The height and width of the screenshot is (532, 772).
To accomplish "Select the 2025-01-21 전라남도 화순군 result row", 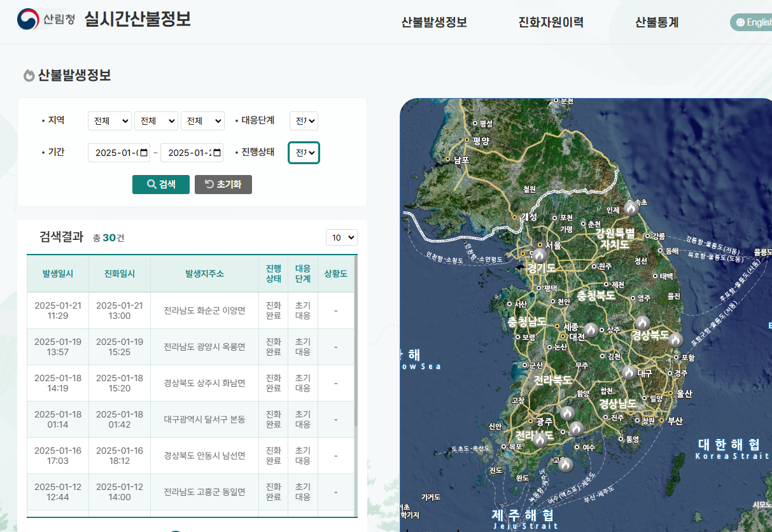I will [191, 311].
